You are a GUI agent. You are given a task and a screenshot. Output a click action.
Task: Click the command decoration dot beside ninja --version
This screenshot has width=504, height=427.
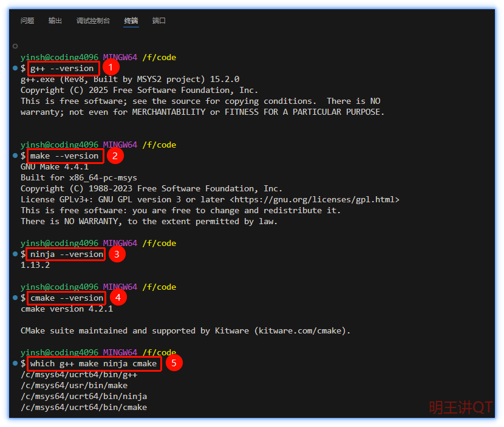[x=15, y=254]
